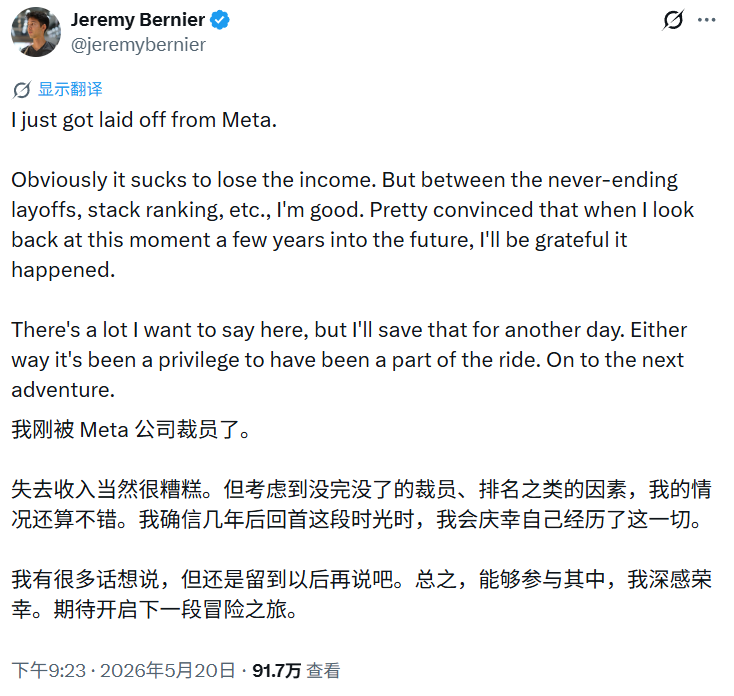Click the paragraph starting 'Obviously it sucks'

[353, 225]
